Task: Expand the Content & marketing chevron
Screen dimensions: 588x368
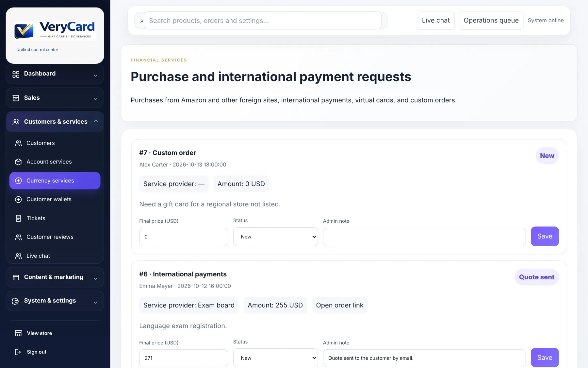Action: click(95, 278)
